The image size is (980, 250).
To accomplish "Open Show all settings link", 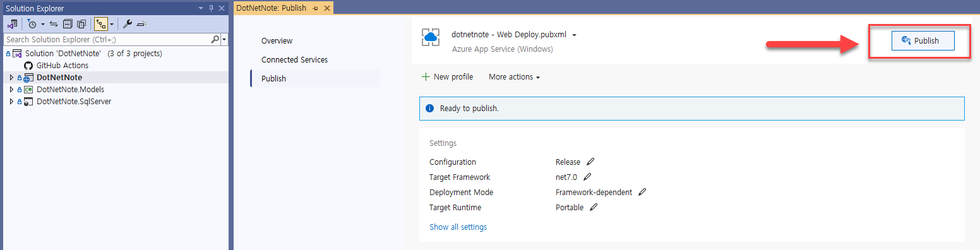I will [458, 227].
